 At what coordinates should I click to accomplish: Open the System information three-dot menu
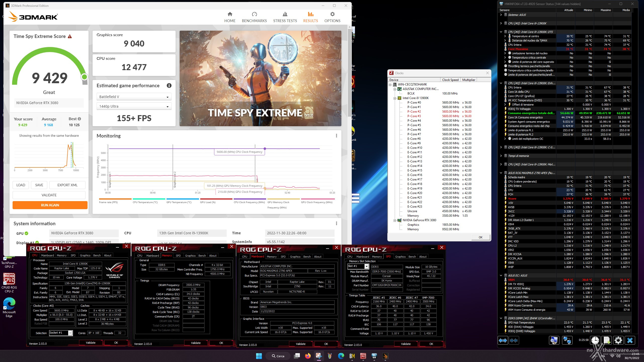[x=336, y=223]
